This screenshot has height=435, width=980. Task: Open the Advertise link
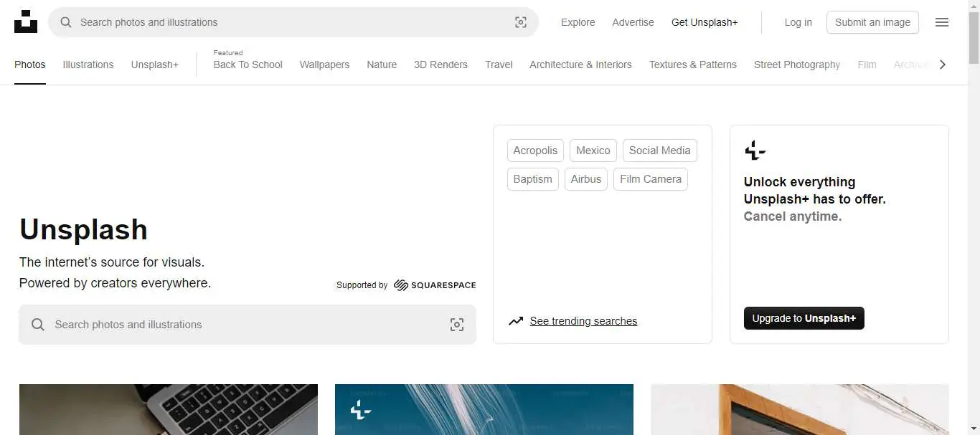pyautogui.click(x=633, y=22)
